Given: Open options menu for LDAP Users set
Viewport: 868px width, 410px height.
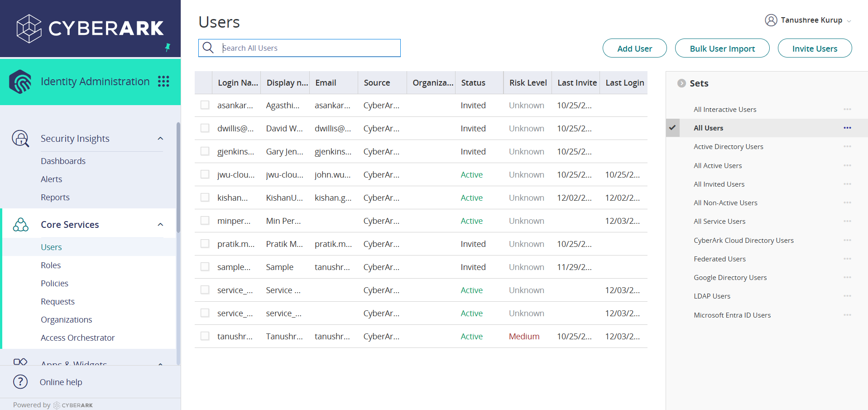Looking at the screenshot, I should (x=847, y=296).
